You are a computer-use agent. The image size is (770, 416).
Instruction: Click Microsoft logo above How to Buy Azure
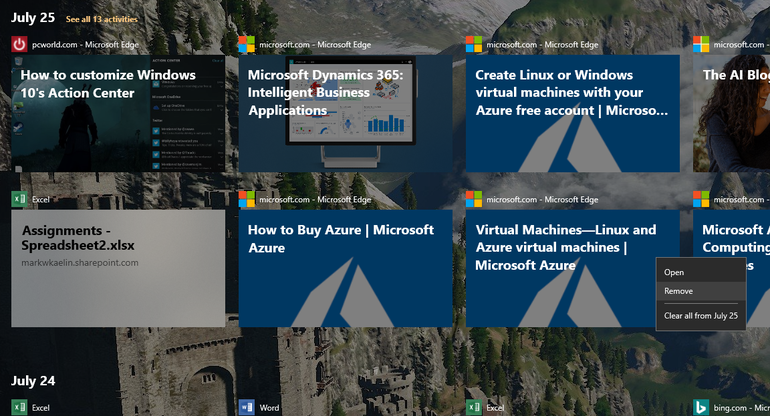pos(247,199)
